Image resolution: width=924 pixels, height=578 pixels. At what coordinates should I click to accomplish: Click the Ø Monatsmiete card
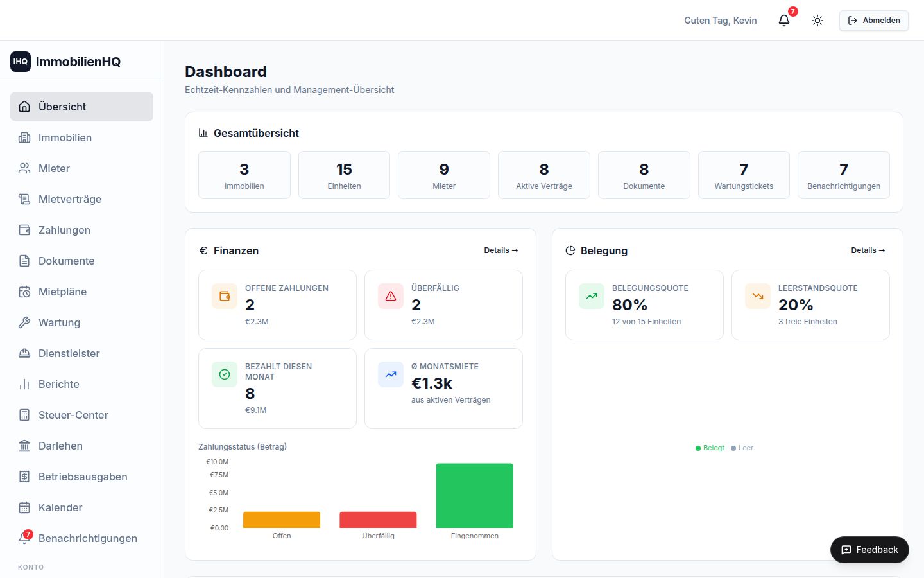pyautogui.click(x=443, y=389)
